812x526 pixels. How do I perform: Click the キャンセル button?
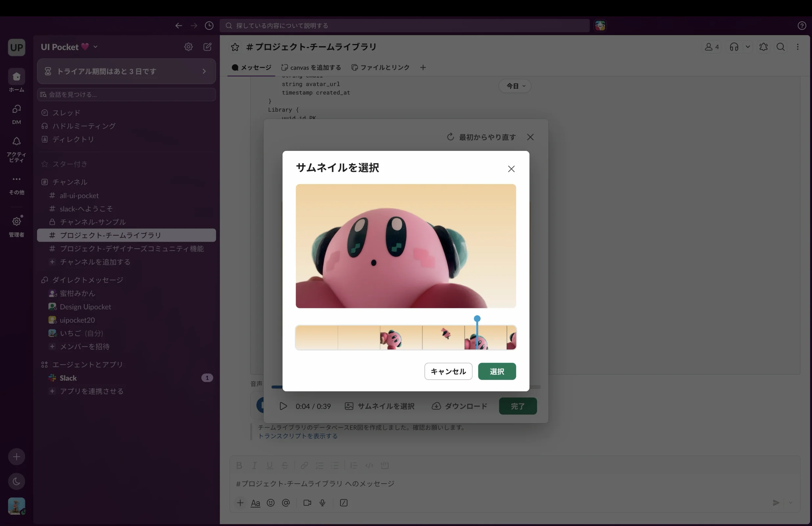pyautogui.click(x=448, y=371)
